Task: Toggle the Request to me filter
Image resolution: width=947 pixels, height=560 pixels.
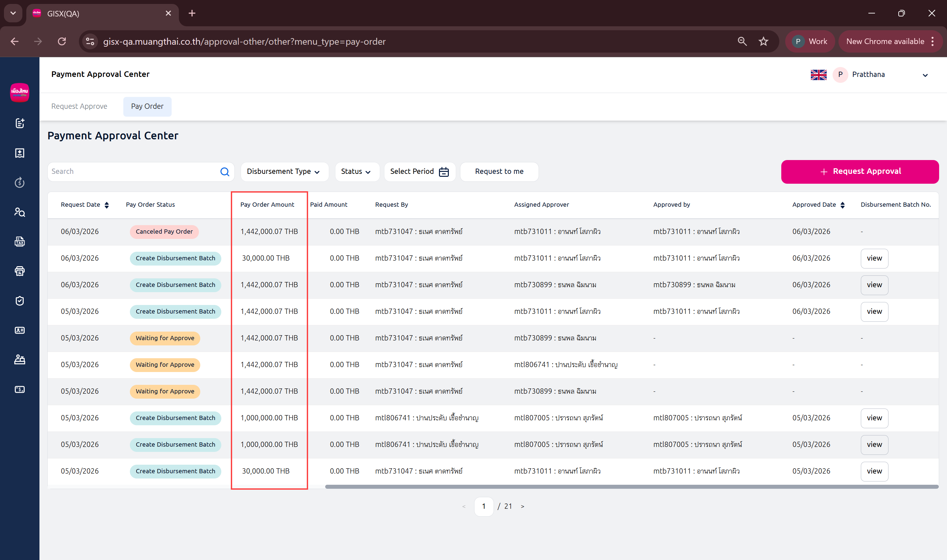Action: coord(499,172)
